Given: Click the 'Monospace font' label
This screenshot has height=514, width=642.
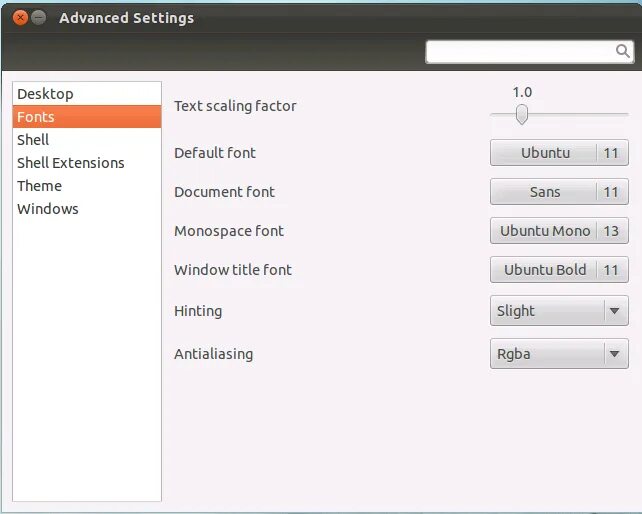Looking at the screenshot, I should coord(229,231).
